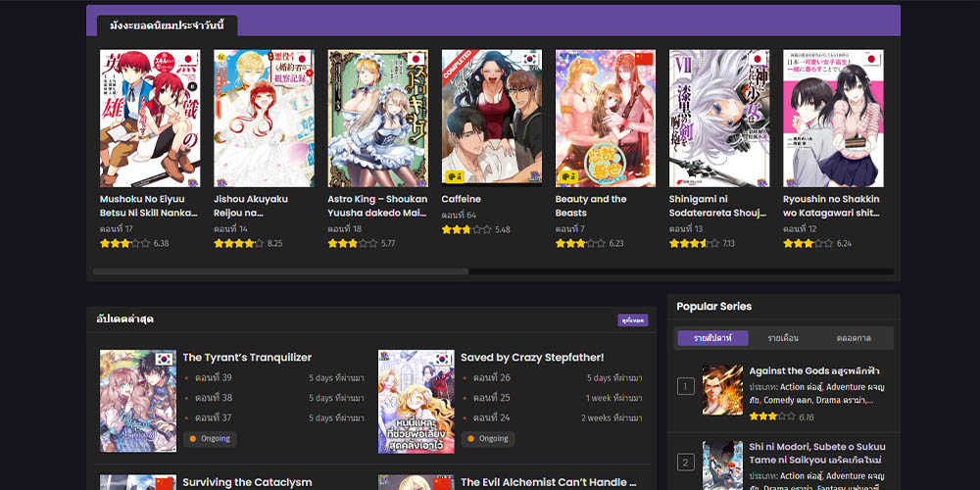The image size is (980, 490).
Task: Switch Popular Series to ตลอดกาล tab
Action: click(854, 338)
